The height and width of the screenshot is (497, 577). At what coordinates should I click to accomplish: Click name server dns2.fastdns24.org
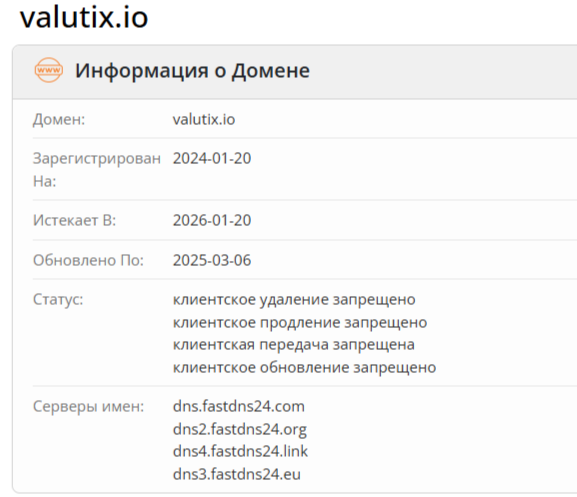tap(240, 429)
